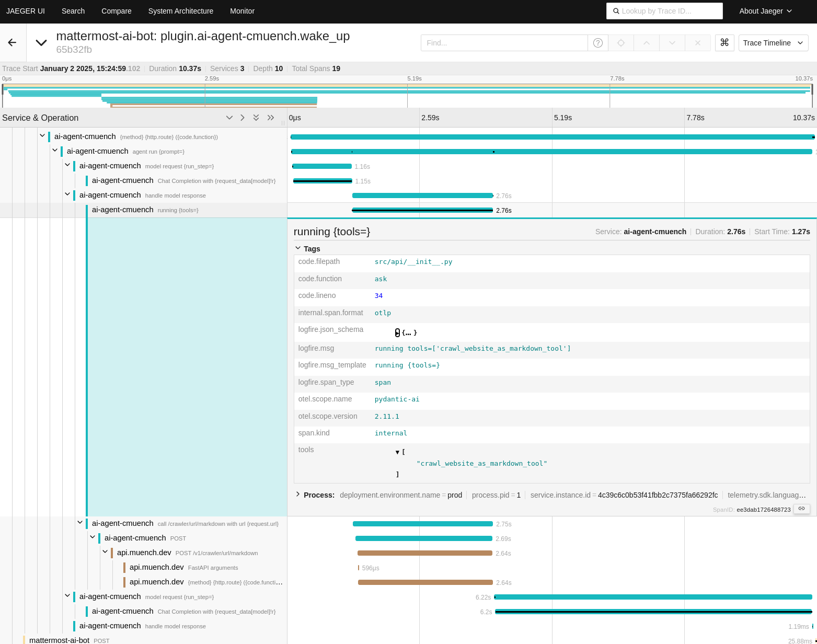This screenshot has height=644, width=817.
Task: Open the Find help question-mark icon
Action: (598, 43)
